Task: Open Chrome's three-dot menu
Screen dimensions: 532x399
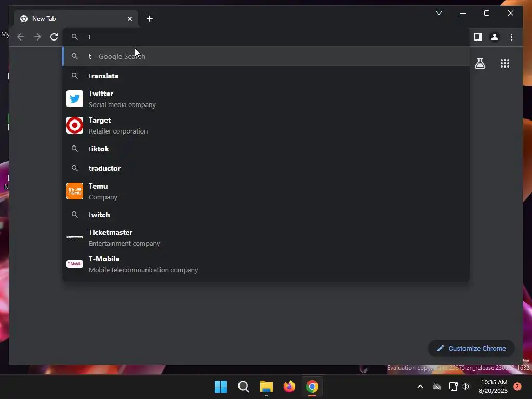Action: coord(511,37)
